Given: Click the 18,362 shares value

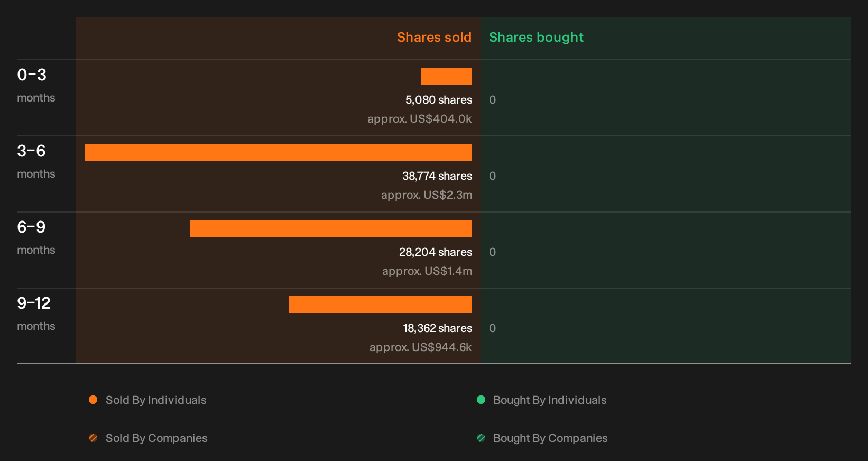Looking at the screenshot, I should click(438, 328).
